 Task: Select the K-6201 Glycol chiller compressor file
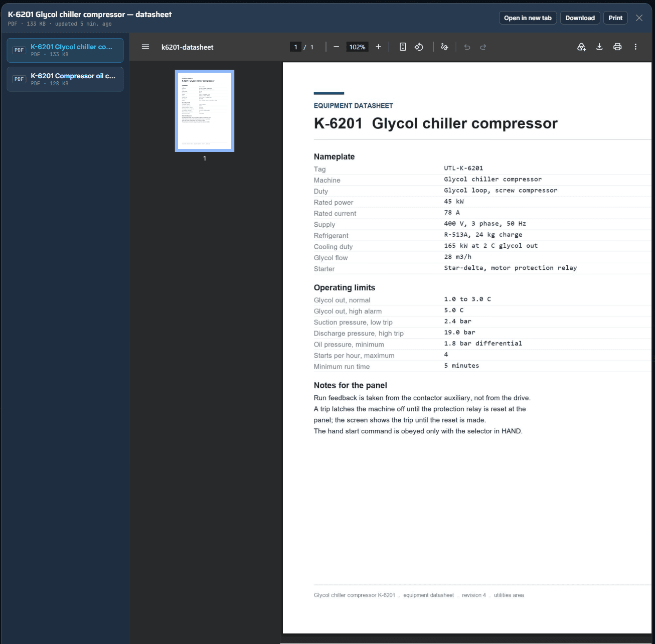pyautogui.click(x=65, y=50)
